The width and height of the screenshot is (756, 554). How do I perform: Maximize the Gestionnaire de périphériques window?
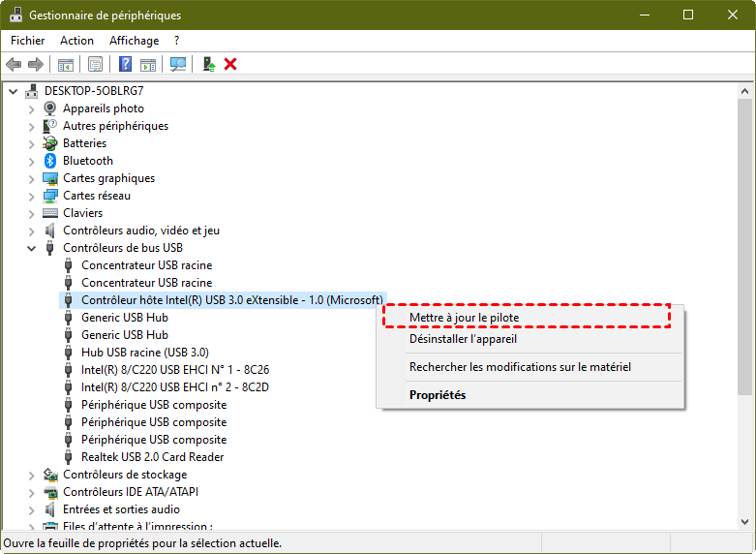coord(688,15)
